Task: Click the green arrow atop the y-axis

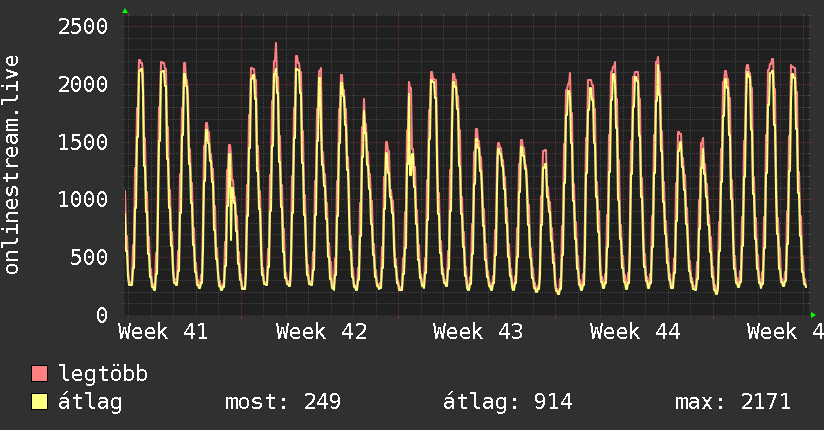Action: [125, 11]
